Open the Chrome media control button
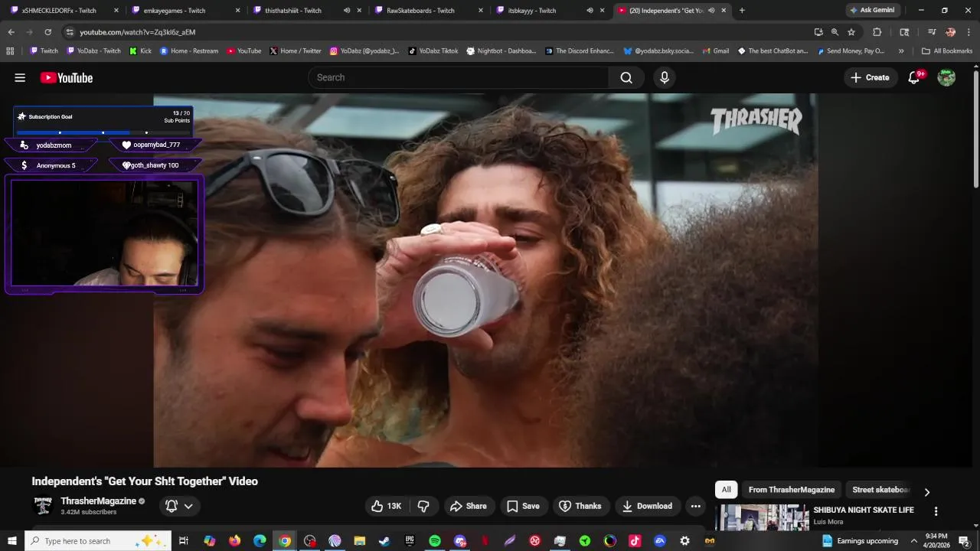 [x=932, y=32]
